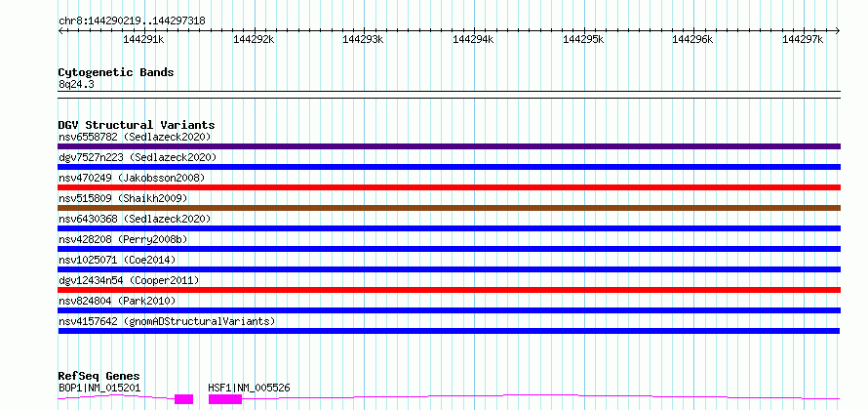
Task: Select the dark purple nsv6558782 variant bar
Action: [x=449, y=146]
